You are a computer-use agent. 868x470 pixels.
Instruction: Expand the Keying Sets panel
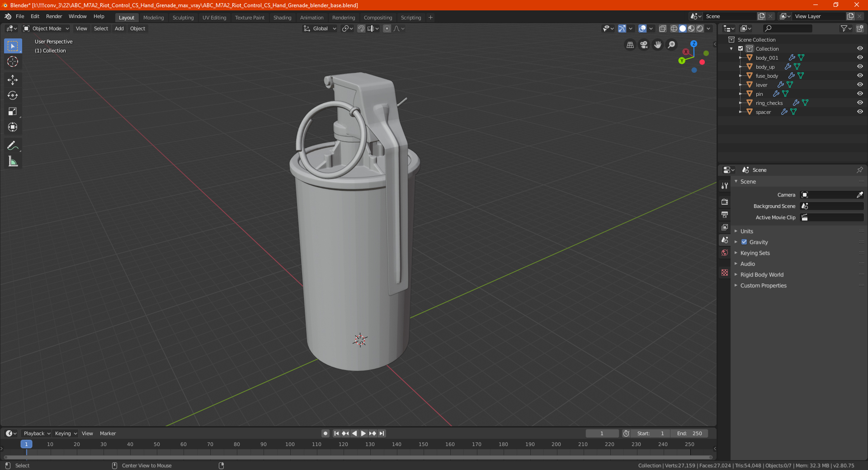[x=755, y=253]
